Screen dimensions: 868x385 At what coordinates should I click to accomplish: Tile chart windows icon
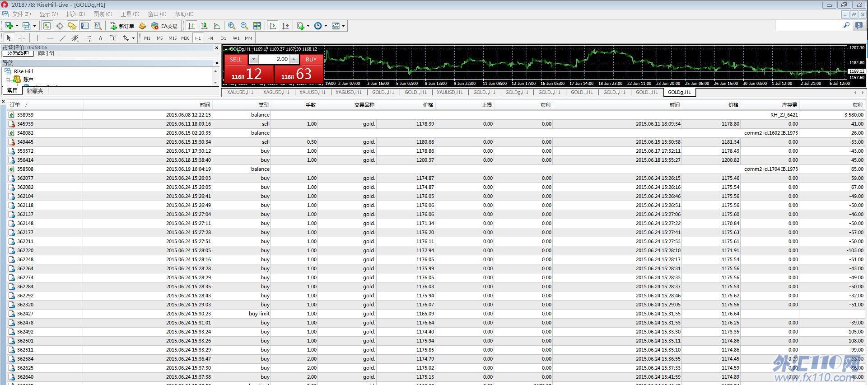coord(257,26)
